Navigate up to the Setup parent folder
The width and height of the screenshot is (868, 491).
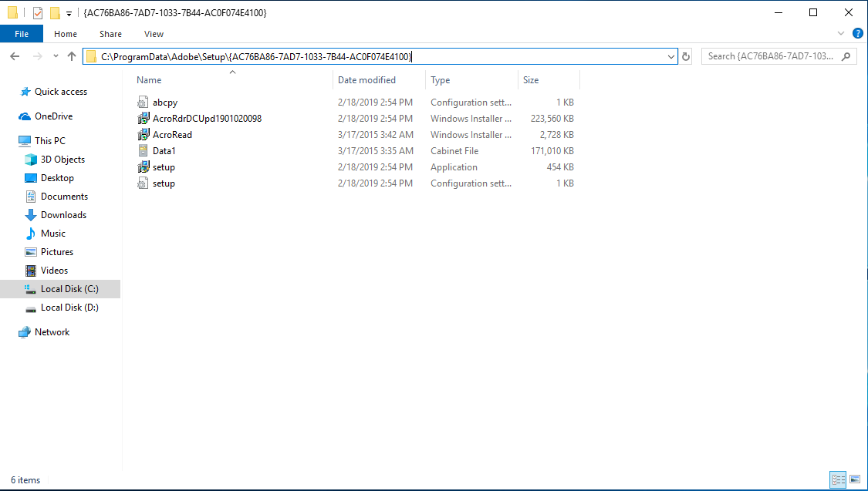coord(72,56)
